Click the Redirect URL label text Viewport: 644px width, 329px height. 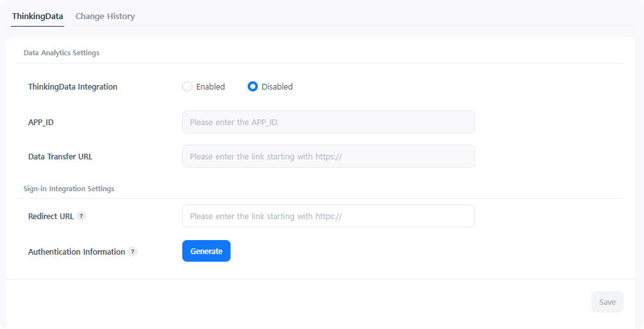click(x=51, y=216)
